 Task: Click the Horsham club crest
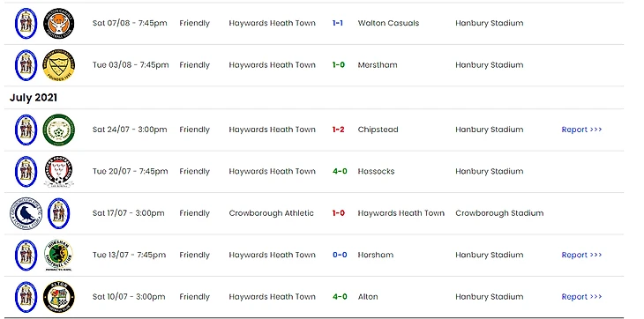tap(59, 256)
